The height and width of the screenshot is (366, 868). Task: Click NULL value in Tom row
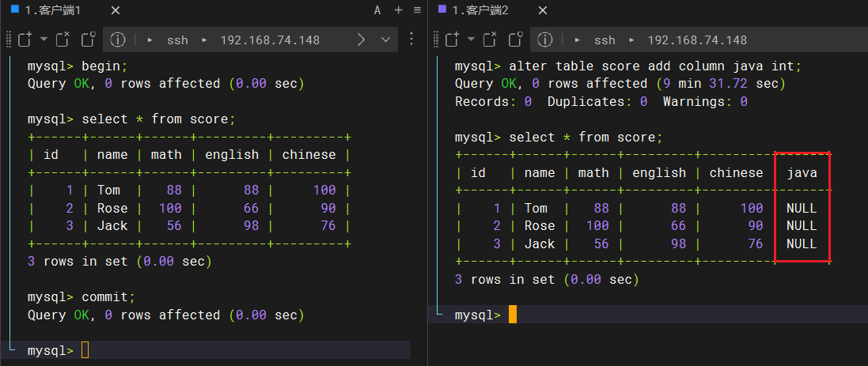click(802, 209)
